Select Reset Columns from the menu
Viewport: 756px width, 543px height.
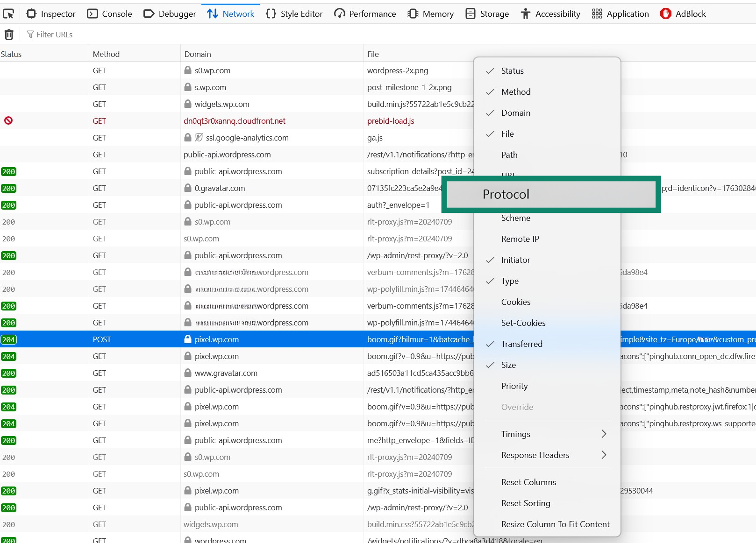click(528, 482)
